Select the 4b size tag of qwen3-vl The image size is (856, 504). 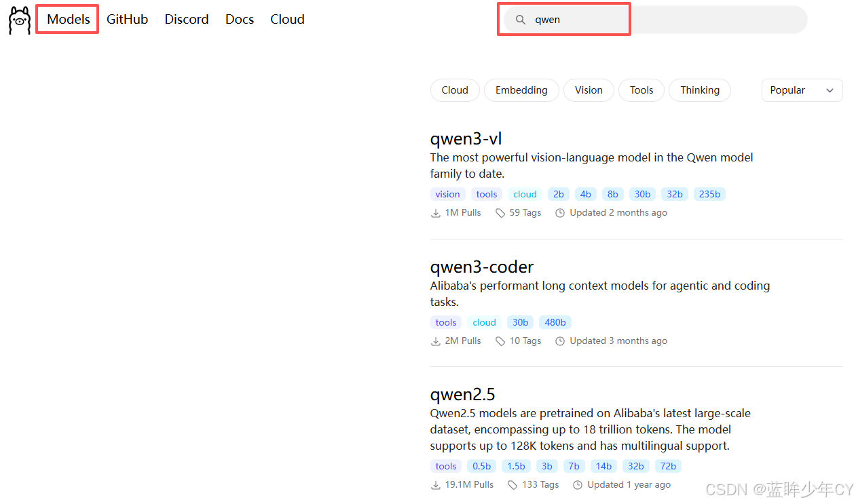tap(586, 194)
